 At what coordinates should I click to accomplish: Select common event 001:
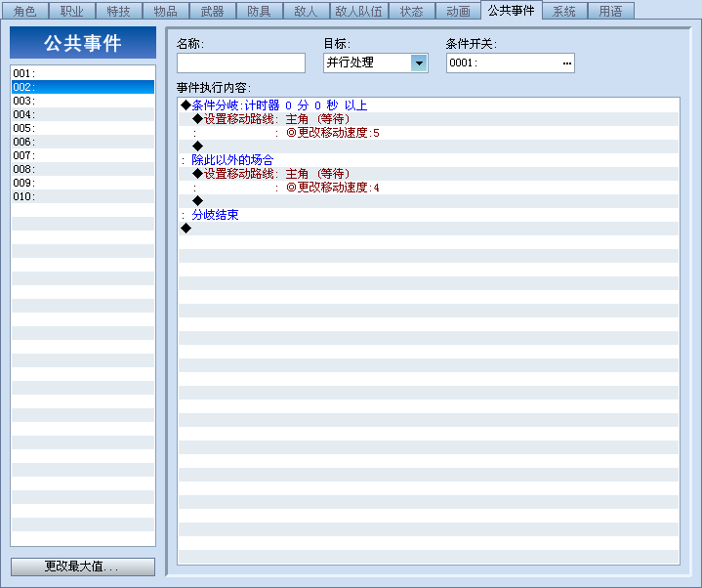tap(83, 73)
